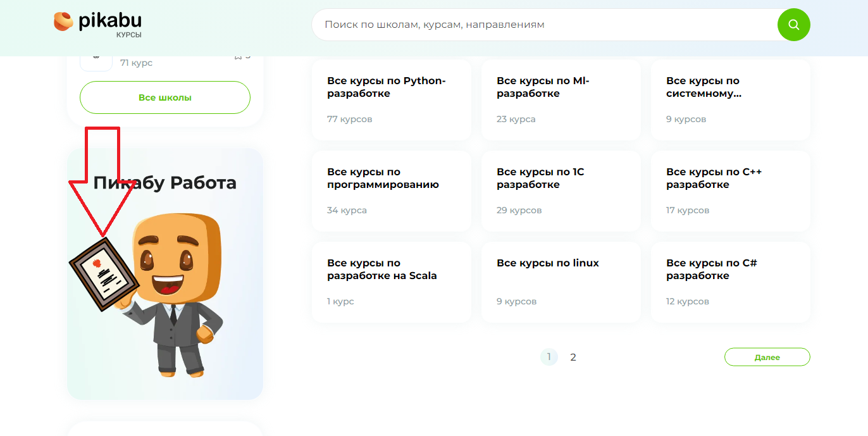Click the 34 курса count text

(x=347, y=210)
